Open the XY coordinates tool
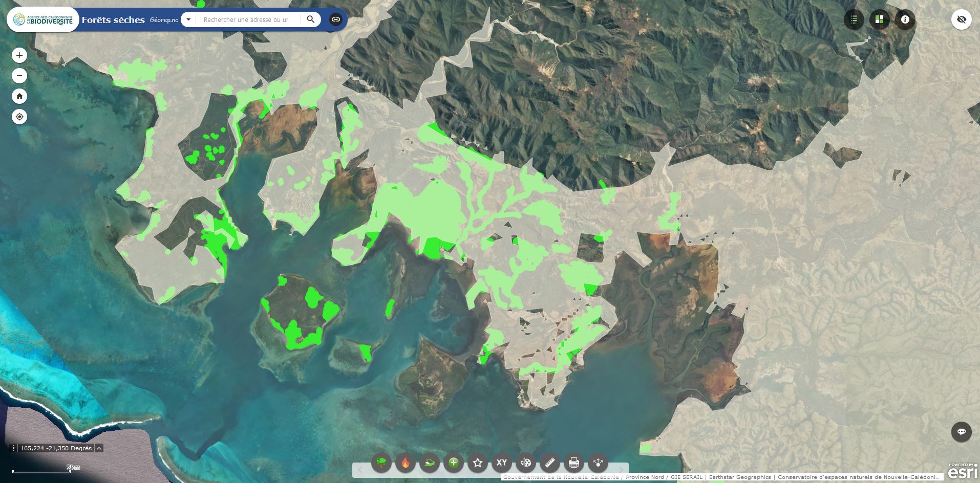 click(x=502, y=463)
